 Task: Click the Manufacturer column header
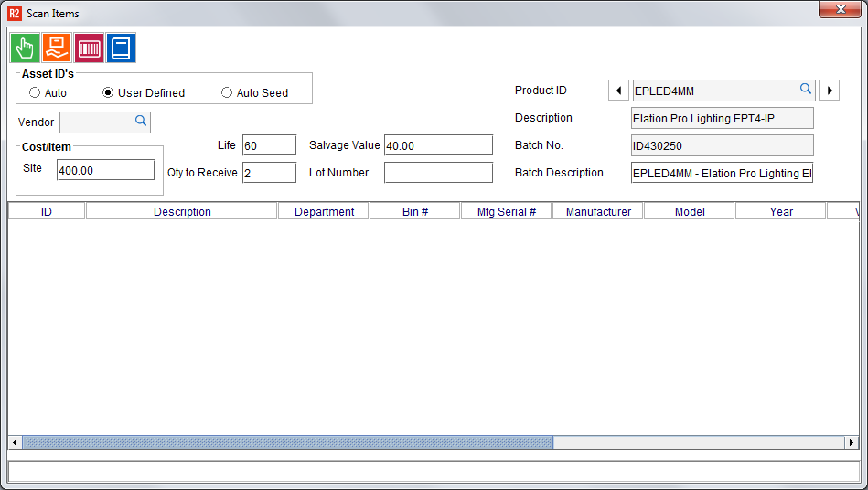tap(598, 211)
